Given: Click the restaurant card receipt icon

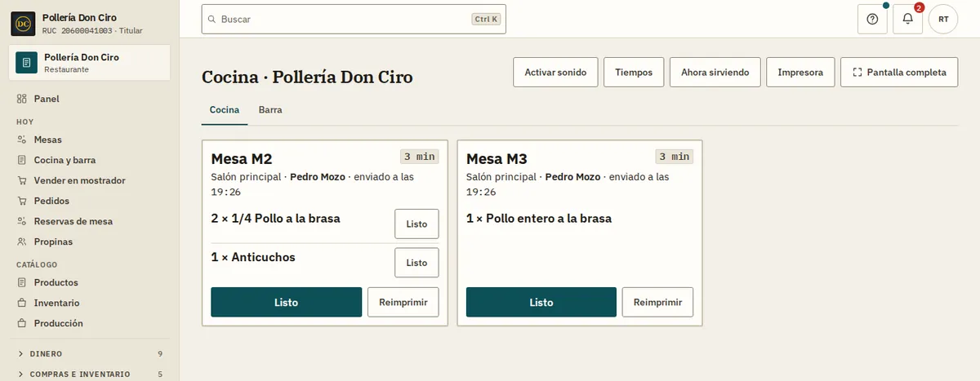Looking at the screenshot, I should point(26,63).
